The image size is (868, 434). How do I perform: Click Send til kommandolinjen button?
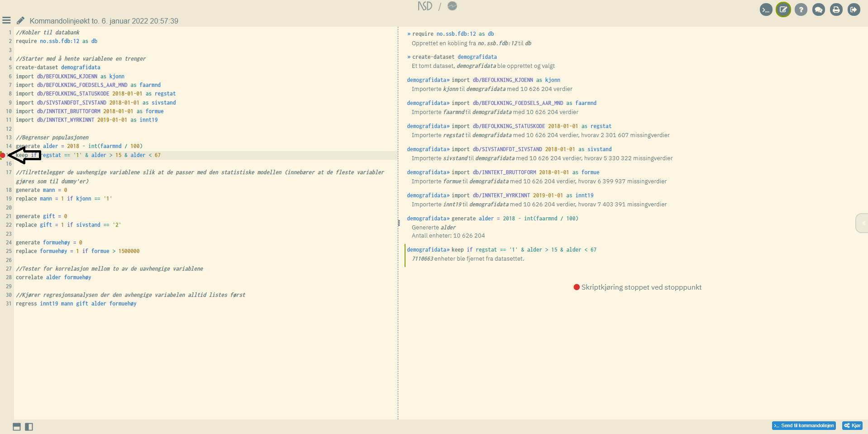click(803, 425)
